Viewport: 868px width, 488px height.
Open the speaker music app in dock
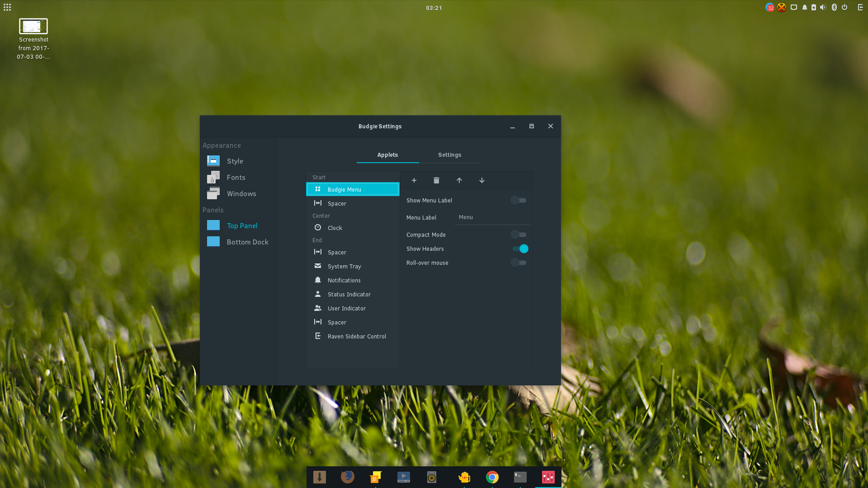point(432,477)
